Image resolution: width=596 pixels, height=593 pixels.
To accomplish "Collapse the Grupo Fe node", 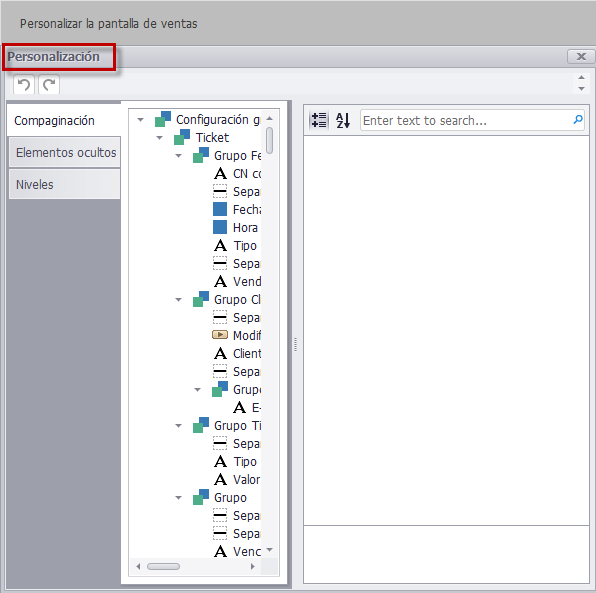I will [x=178, y=156].
